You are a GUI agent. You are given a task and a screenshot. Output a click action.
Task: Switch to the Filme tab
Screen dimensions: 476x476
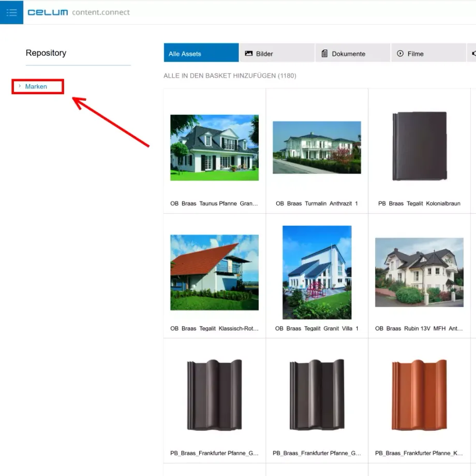tap(428, 53)
